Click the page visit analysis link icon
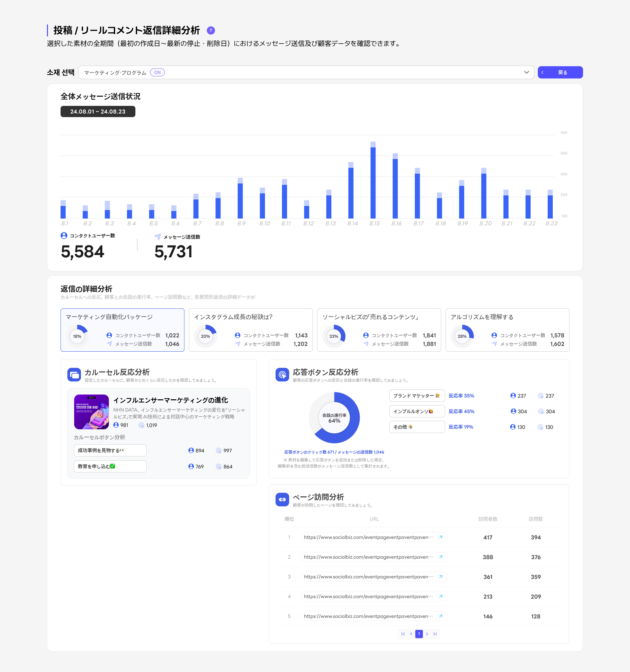Screen dimensions: 630x672 pyautogui.click(x=282, y=500)
